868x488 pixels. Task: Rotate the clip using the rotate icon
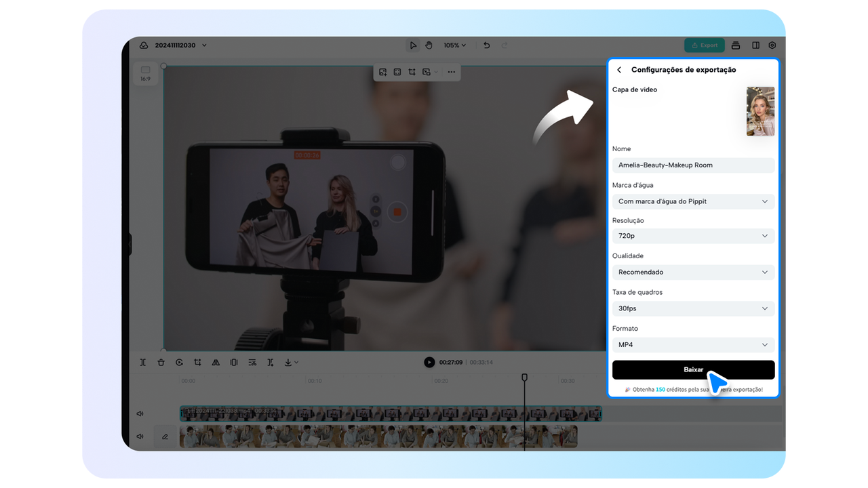coord(179,362)
